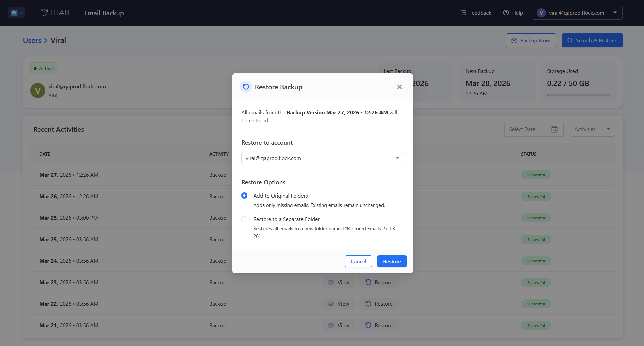Image resolution: width=644 pixels, height=346 pixels.
Task: Go back to Users breadcrumb link
Action: coord(32,41)
